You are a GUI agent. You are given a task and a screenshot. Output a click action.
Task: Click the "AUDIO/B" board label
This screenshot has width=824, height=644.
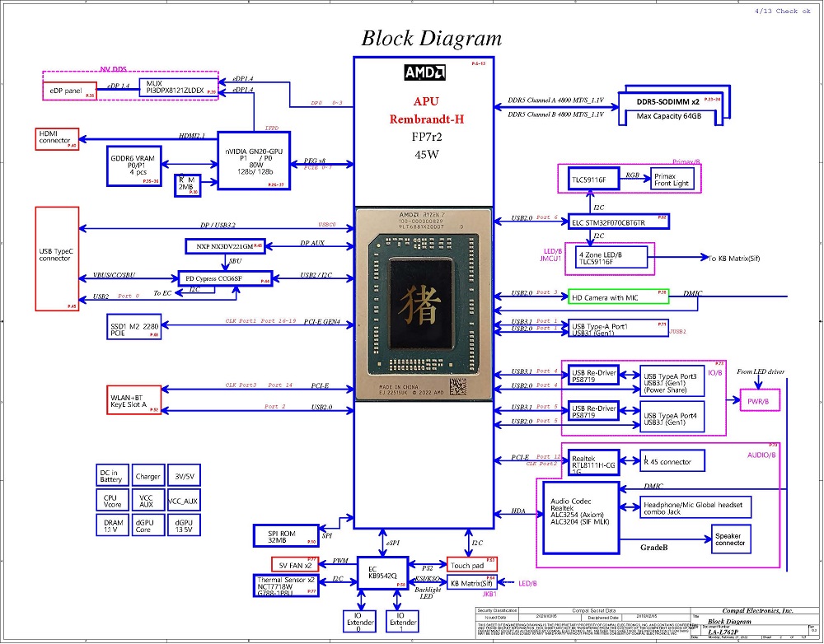[761, 455]
